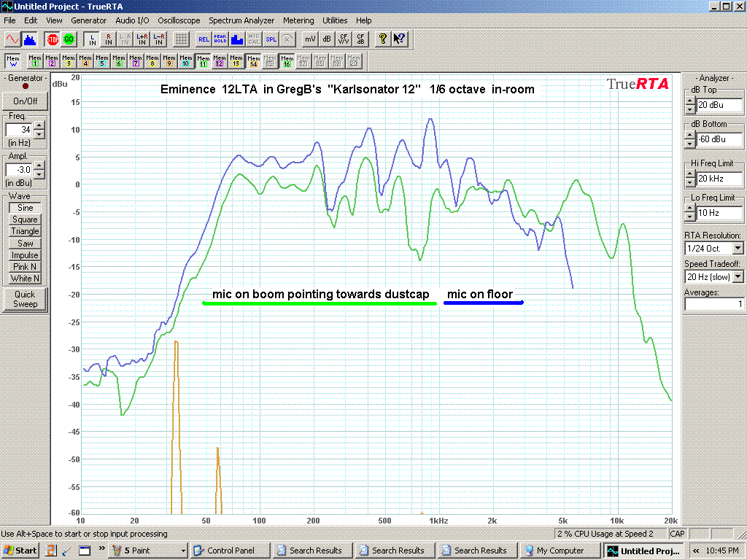Switch to Control Panel taskbar button
747x560 pixels.
click(x=231, y=551)
